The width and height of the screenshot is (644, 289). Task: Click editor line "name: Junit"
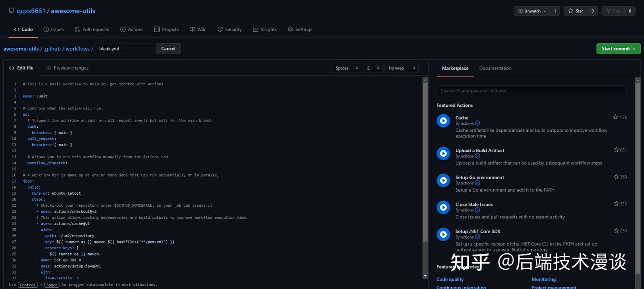click(35, 96)
